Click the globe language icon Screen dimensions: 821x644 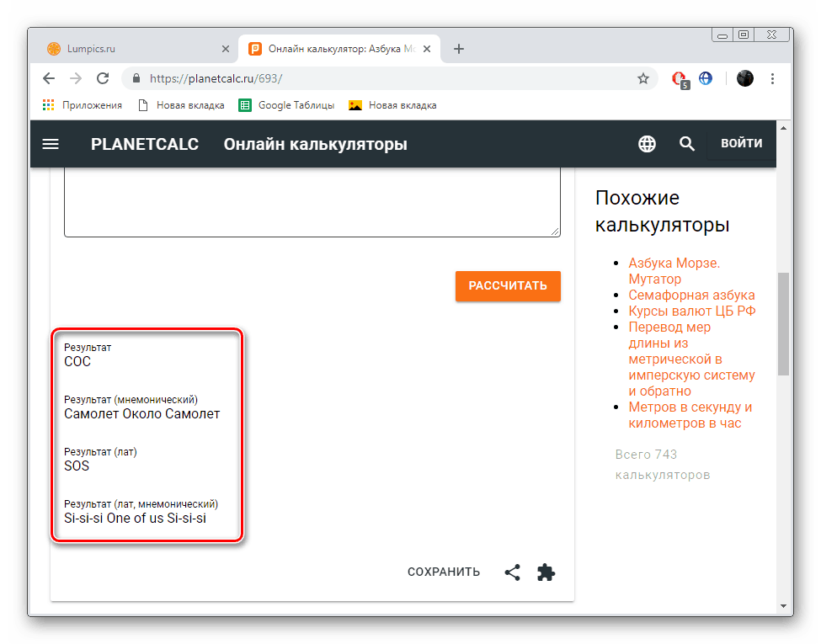(647, 144)
